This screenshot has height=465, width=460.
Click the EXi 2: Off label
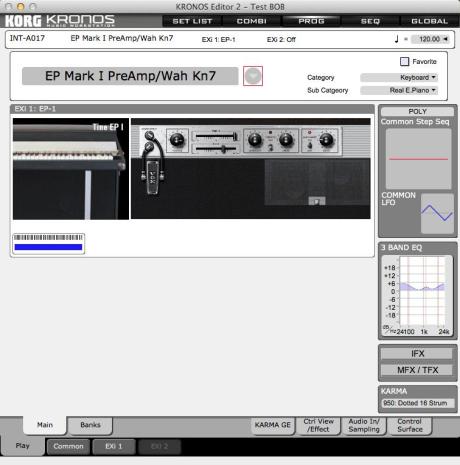[281, 39]
